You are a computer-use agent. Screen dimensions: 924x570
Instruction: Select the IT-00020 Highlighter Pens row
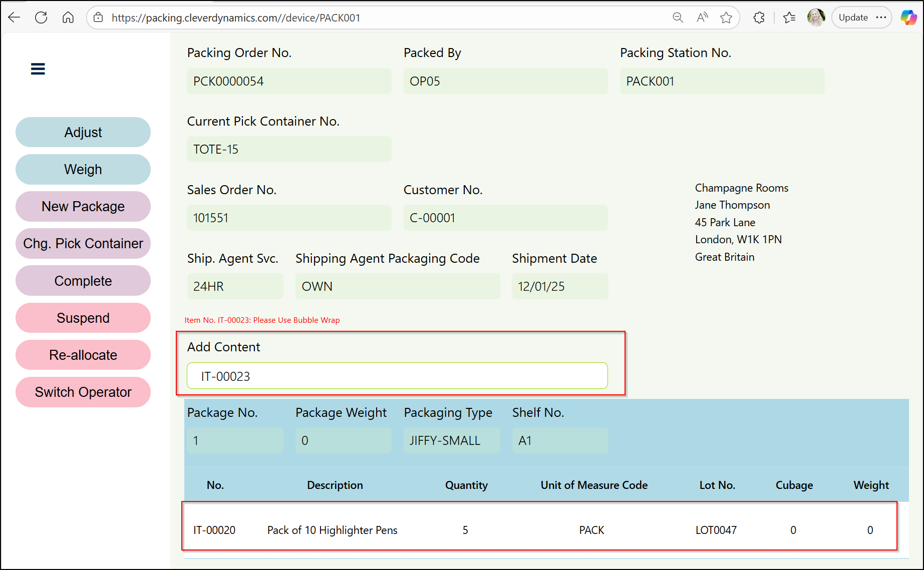539,530
